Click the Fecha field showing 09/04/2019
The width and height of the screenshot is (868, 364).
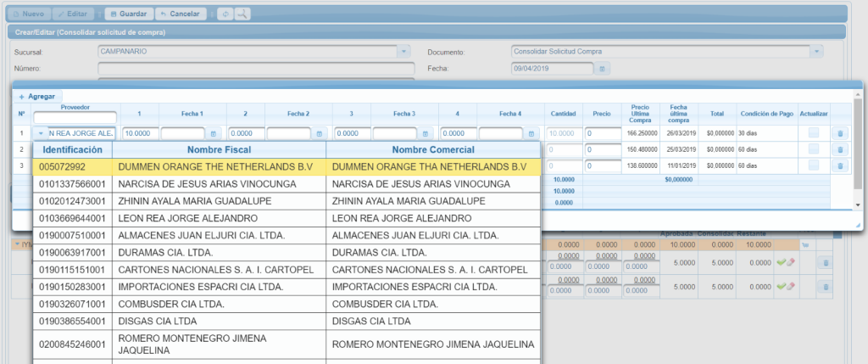553,69
